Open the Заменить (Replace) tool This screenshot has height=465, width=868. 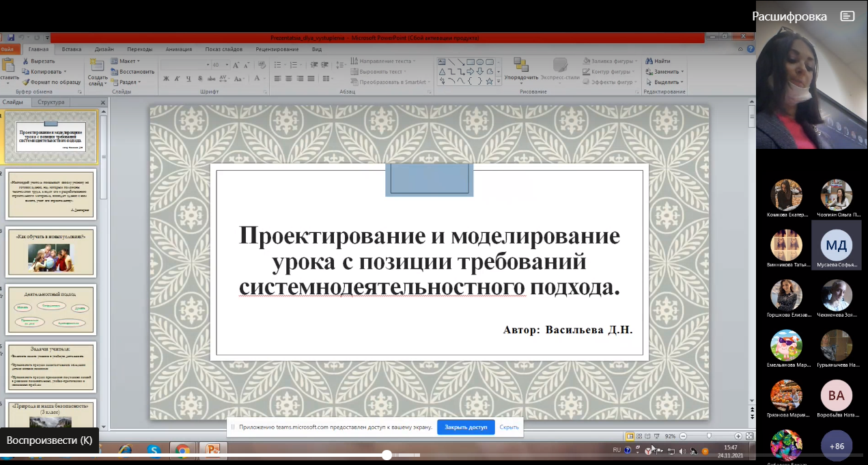point(648,72)
